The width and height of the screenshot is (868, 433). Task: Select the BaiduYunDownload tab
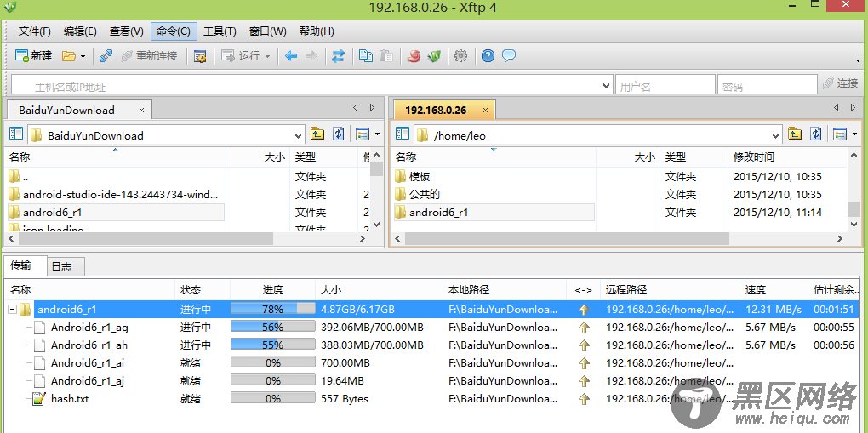[66, 111]
